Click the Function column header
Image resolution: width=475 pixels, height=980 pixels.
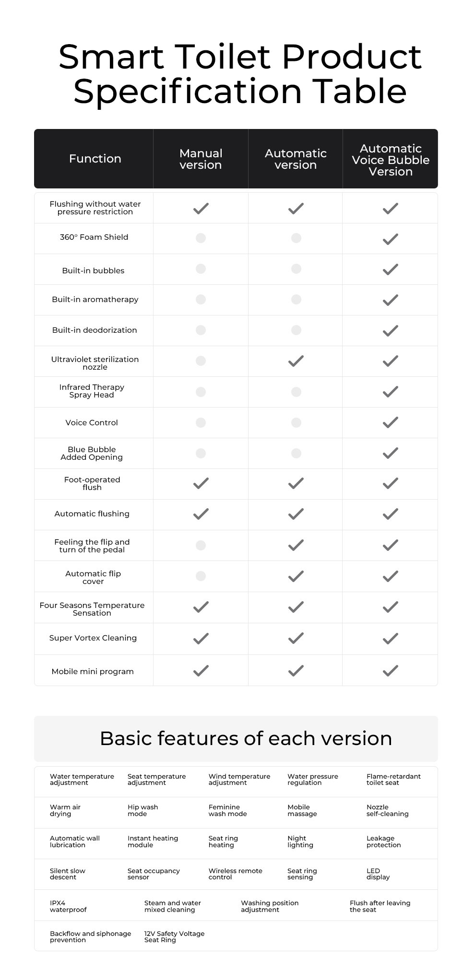point(95,159)
